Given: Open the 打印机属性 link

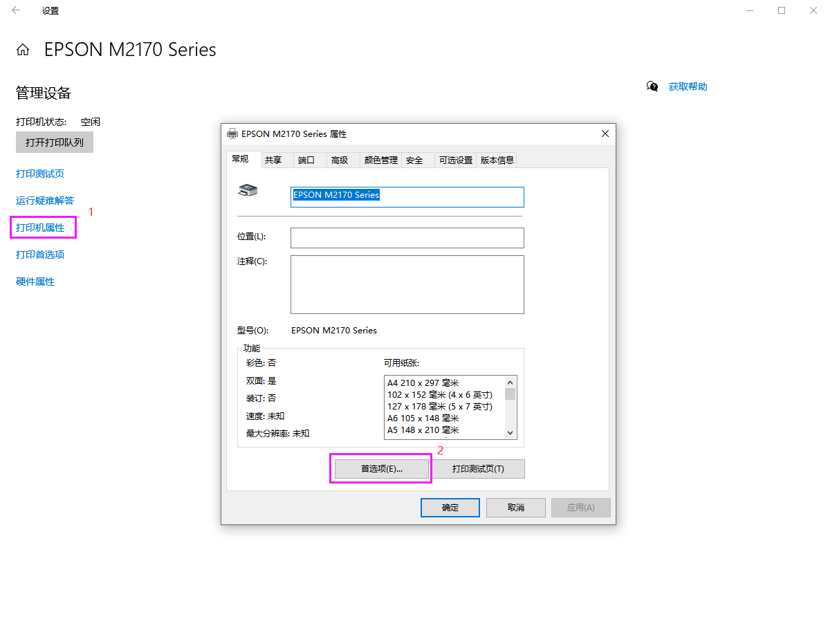Looking at the screenshot, I should click(40, 228).
